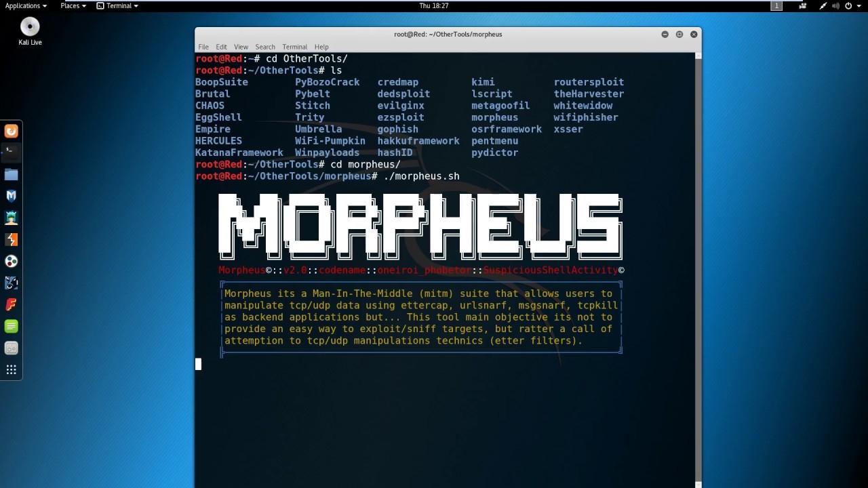
Task: Click the 'hakkuframework' directory name
Action: point(418,141)
